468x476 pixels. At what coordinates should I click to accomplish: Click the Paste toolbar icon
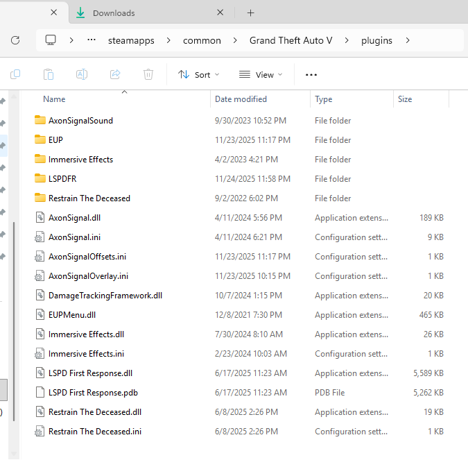point(49,74)
